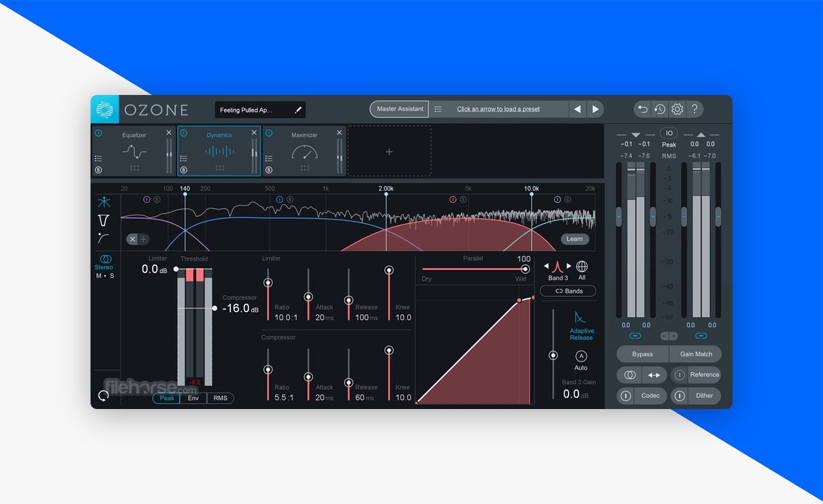Load the next preset with right arrow
Image resolution: width=823 pixels, height=504 pixels.
[x=595, y=109]
